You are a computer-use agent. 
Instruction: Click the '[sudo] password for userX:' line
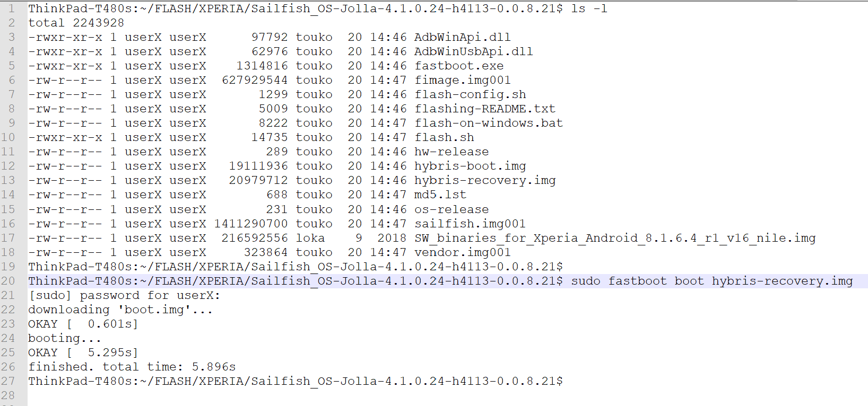pyautogui.click(x=124, y=295)
